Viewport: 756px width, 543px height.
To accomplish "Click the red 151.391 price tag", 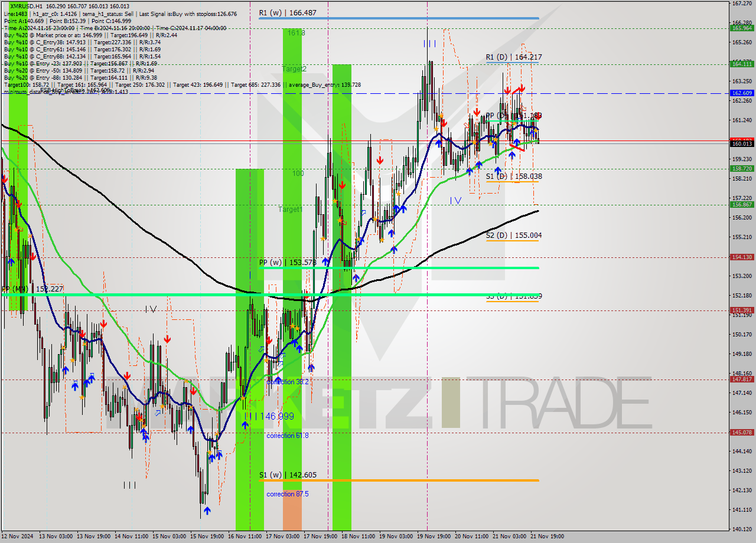I will coord(742,310).
